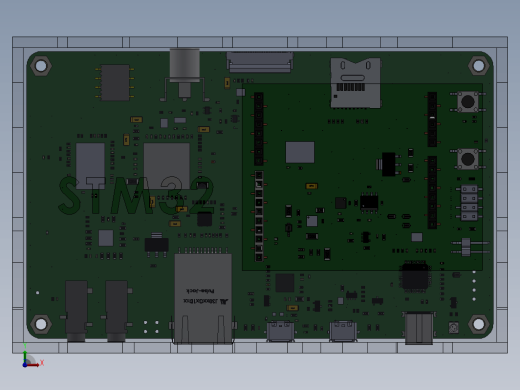Select the top-right hex mounting nut

click(479, 66)
